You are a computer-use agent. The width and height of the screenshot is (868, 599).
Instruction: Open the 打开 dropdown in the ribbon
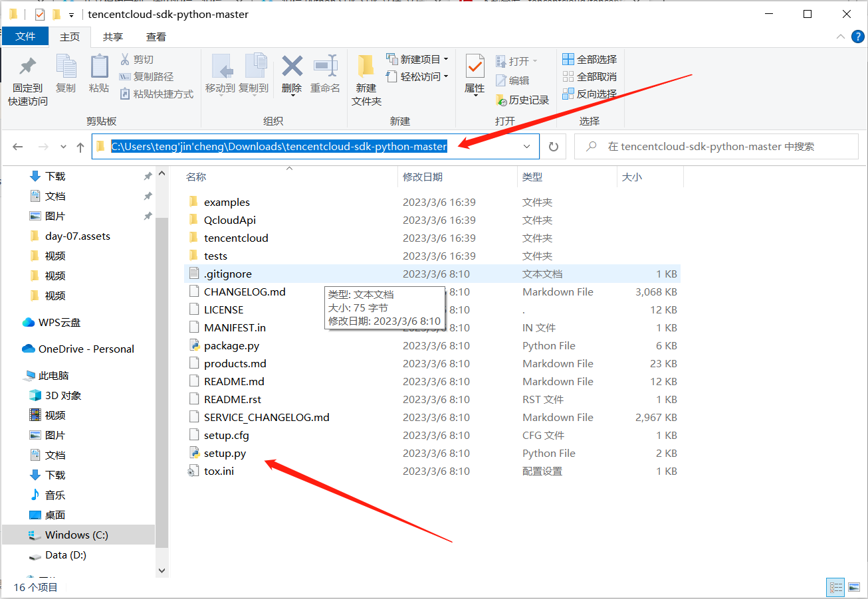[534, 62]
